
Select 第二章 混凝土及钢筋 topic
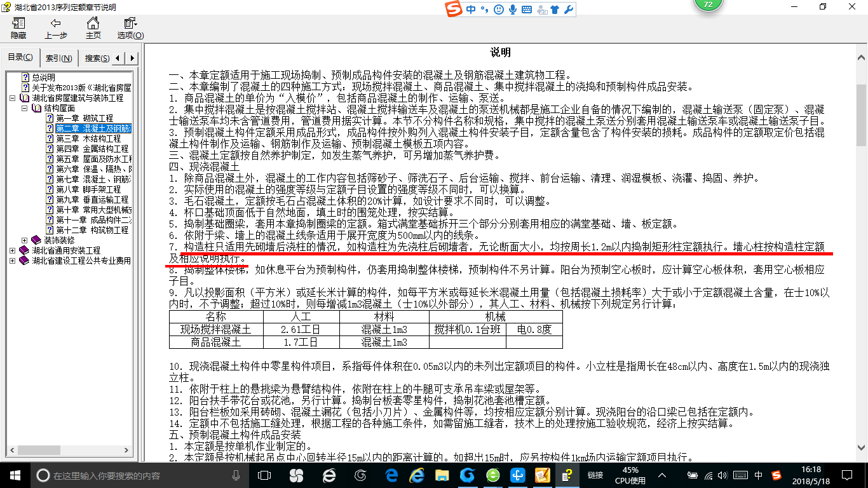[93, 128]
